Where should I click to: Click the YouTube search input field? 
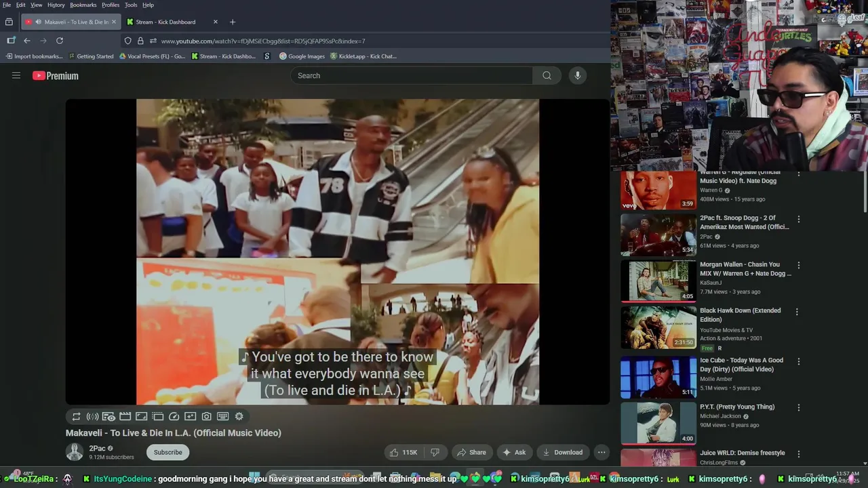[411, 75]
